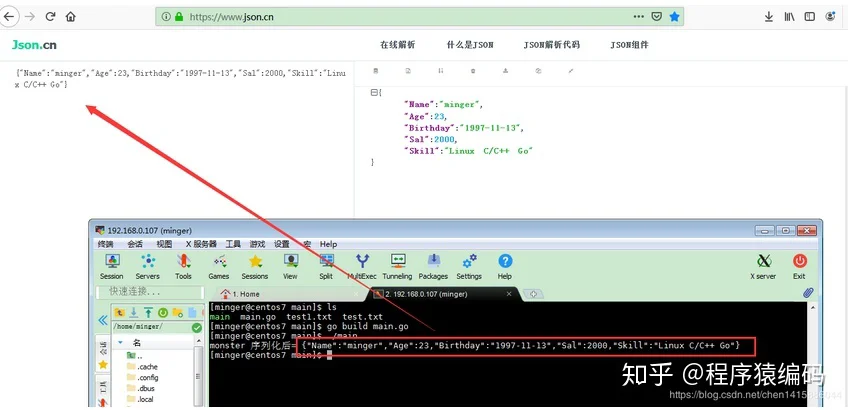Click the "Linux C/C++ Go" value in parsed output
The image size is (848, 410).
click(x=489, y=151)
